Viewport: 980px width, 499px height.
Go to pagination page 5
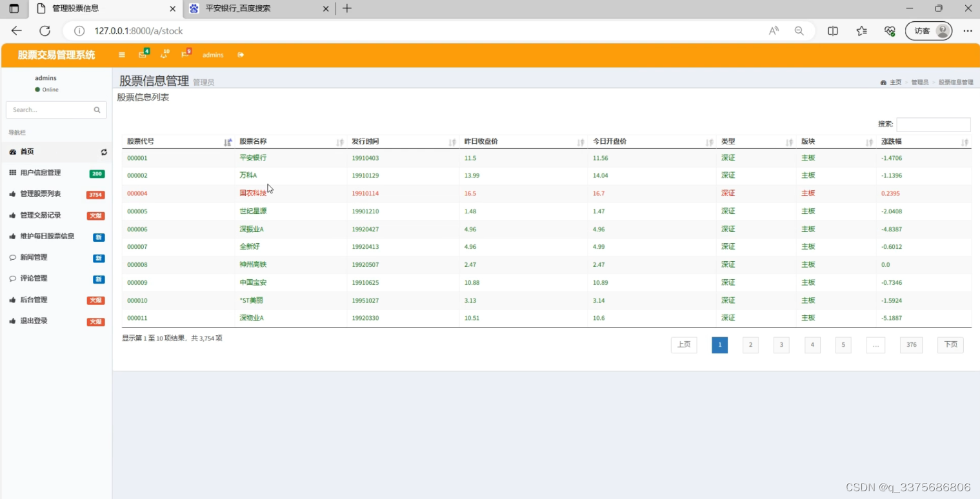pos(843,345)
